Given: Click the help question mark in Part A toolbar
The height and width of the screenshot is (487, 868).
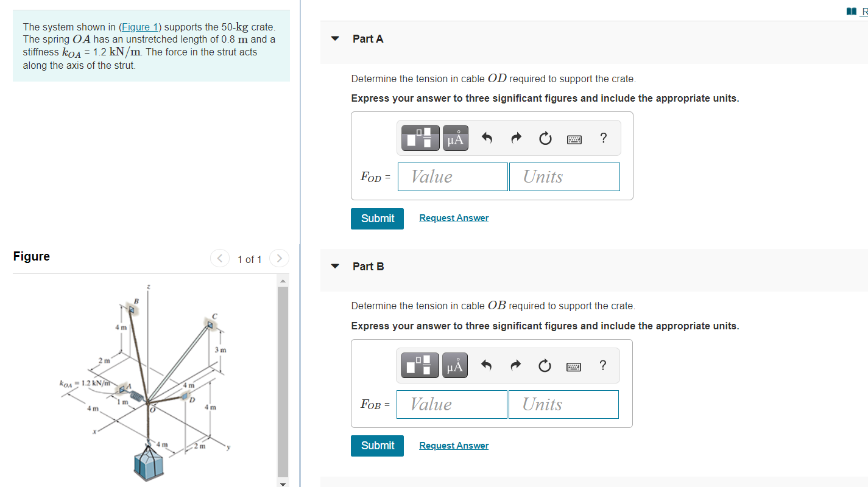Looking at the screenshot, I should (x=602, y=138).
